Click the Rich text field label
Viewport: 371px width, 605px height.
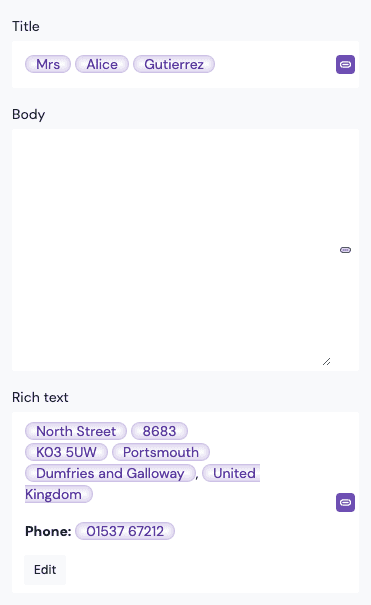[x=40, y=397]
